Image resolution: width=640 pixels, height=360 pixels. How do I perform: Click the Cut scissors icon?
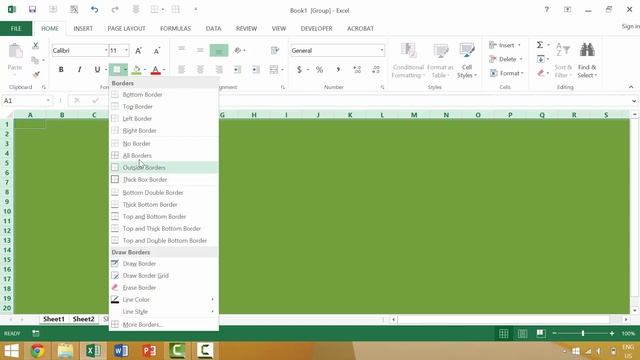click(36, 45)
